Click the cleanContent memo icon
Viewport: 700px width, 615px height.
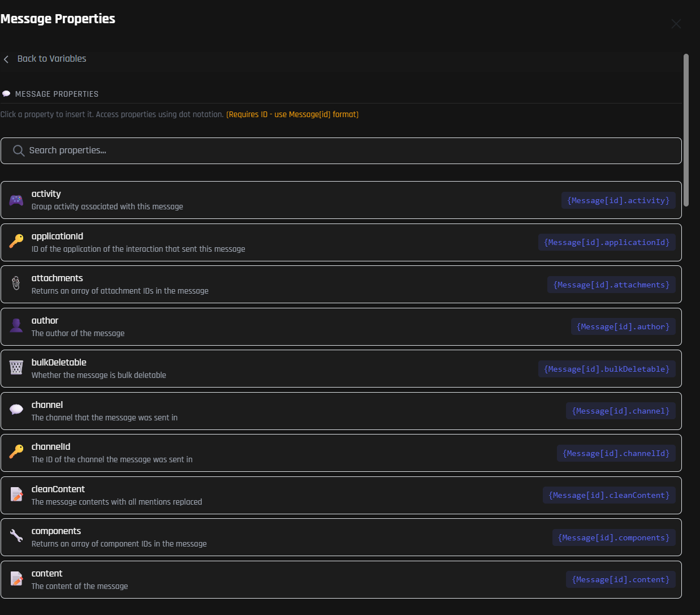click(x=16, y=494)
